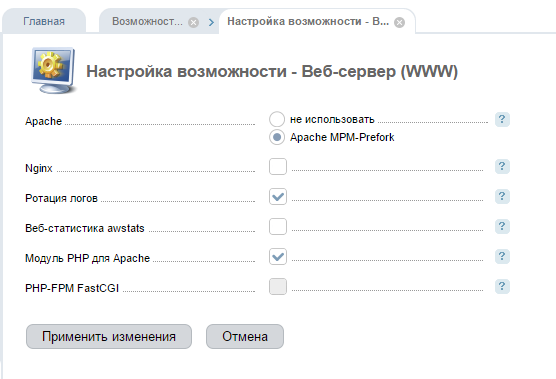Click the Nginx field label
The height and width of the screenshot is (379, 556).
click(x=39, y=168)
